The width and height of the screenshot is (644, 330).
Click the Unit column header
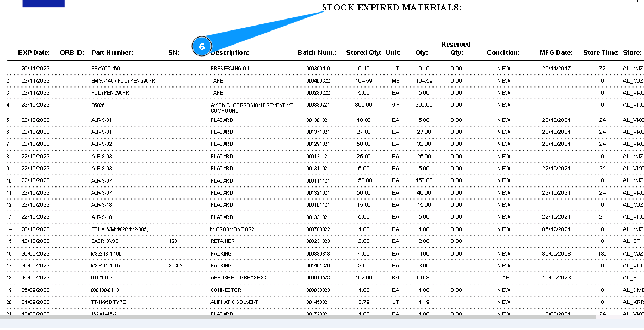pyautogui.click(x=393, y=53)
